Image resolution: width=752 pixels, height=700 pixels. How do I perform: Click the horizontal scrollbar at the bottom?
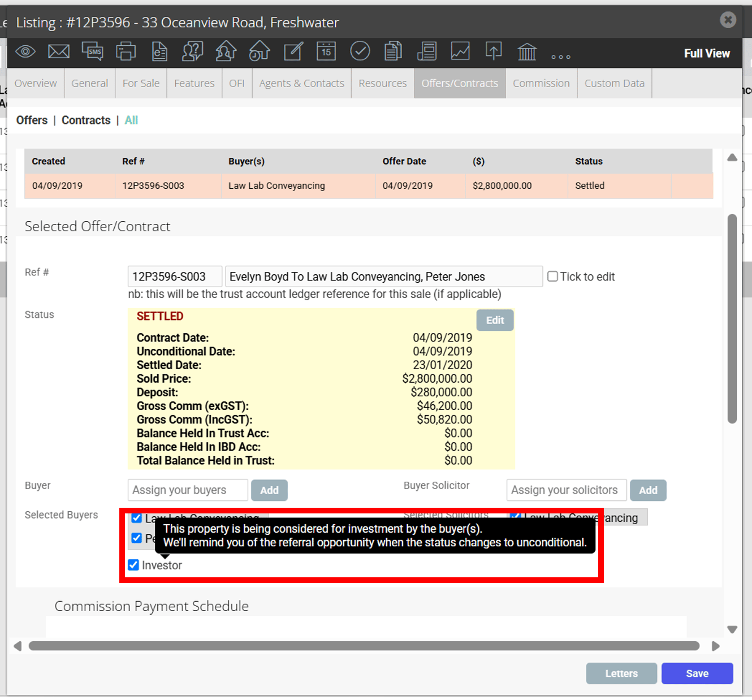tap(364, 646)
